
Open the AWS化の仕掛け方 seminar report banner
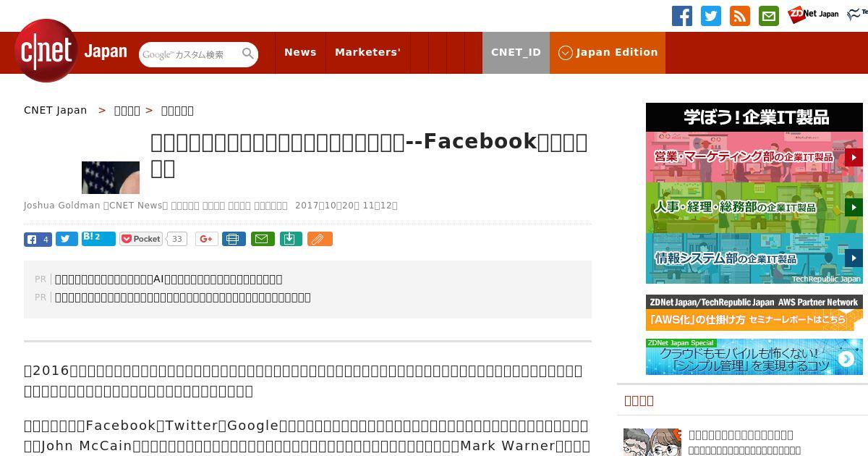point(754,313)
